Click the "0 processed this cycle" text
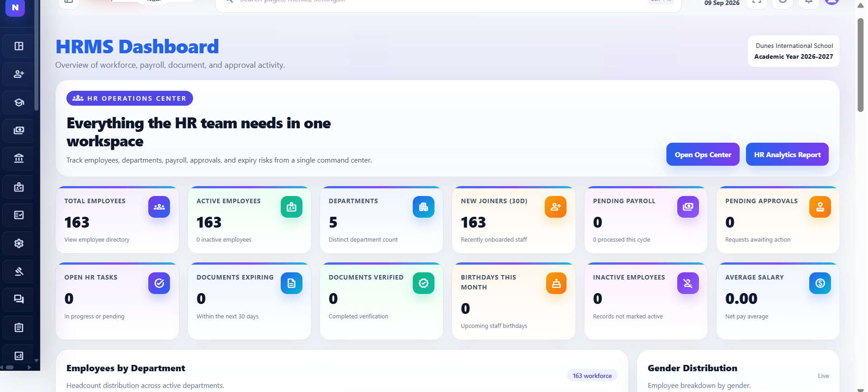This screenshot has width=868, height=392. pyautogui.click(x=622, y=240)
